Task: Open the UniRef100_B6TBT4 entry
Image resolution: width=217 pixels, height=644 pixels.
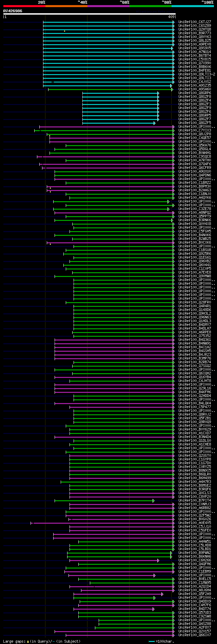Action: (x=195, y=55)
